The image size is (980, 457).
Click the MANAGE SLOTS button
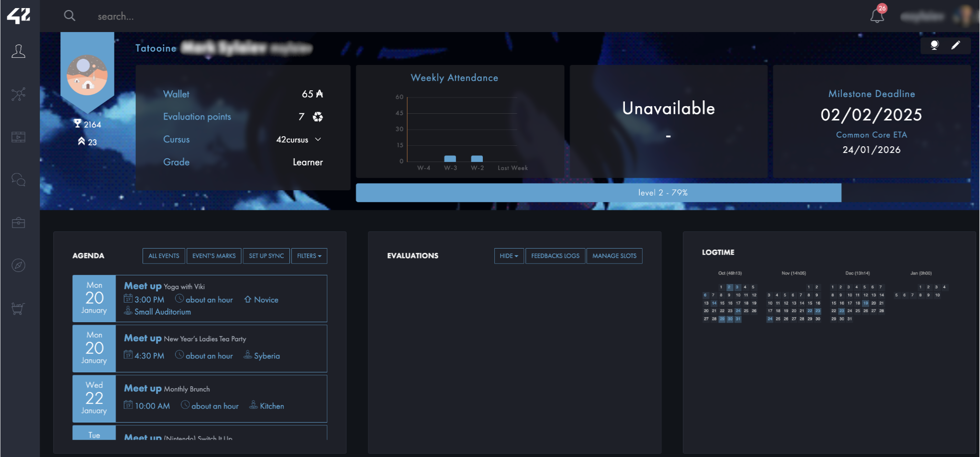click(x=614, y=256)
